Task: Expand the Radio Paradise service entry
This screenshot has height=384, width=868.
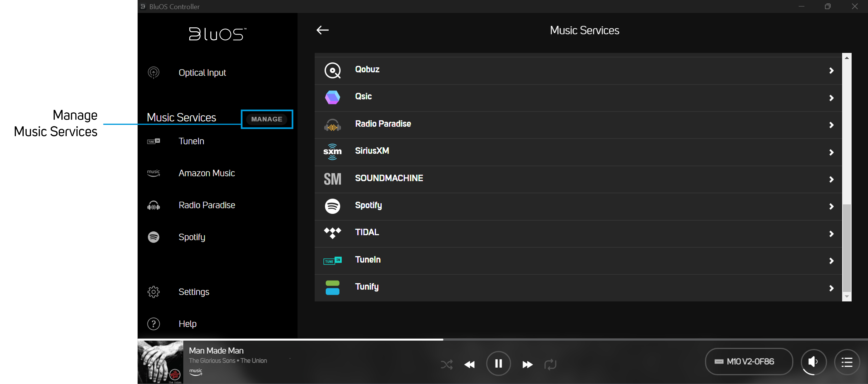Action: pyautogui.click(x=573, y=125)
